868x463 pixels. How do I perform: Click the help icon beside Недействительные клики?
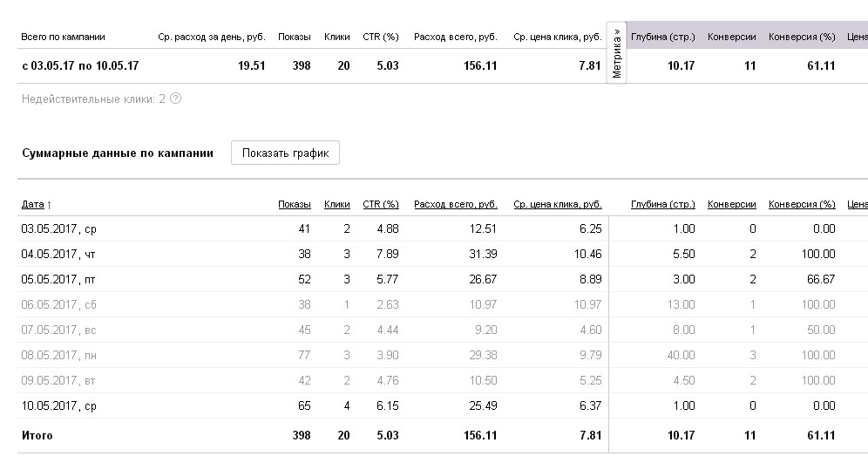176,99
